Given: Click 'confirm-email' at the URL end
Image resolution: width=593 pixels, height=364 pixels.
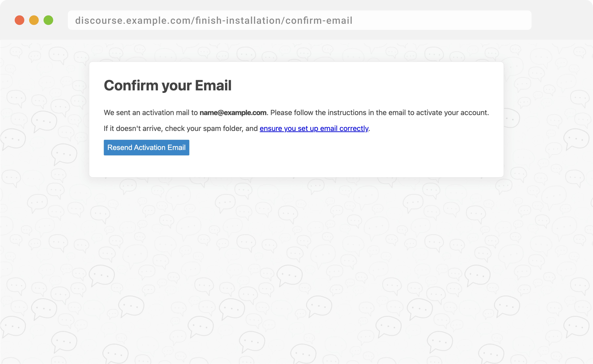Looking at the screenshot, I should click(x=319, y=20).
